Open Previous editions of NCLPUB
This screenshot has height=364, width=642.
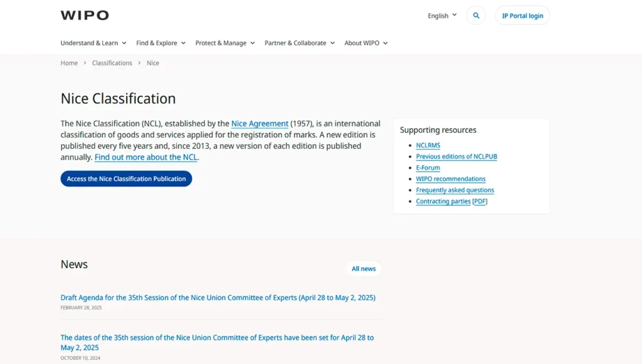click(x=456, y=156)
